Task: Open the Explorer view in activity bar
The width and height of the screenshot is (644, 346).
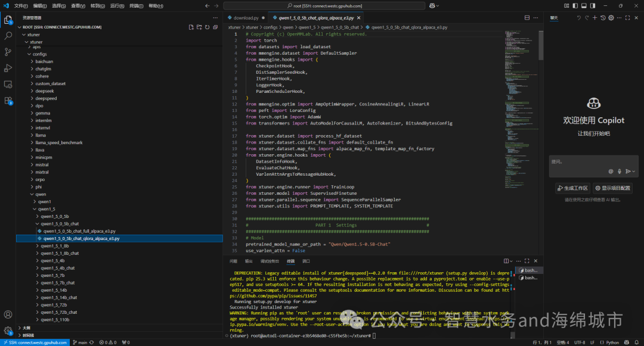Action: (8, 20)
